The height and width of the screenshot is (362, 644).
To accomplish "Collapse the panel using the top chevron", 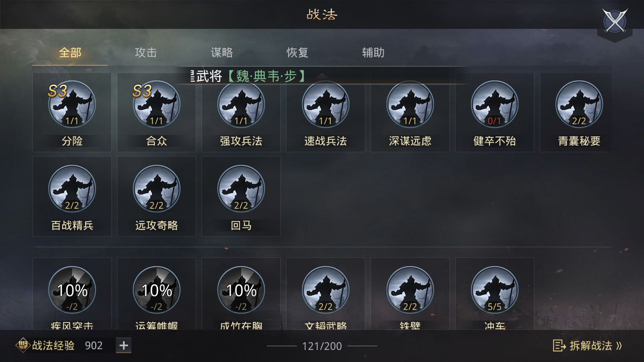I will (x=322, y=76).
